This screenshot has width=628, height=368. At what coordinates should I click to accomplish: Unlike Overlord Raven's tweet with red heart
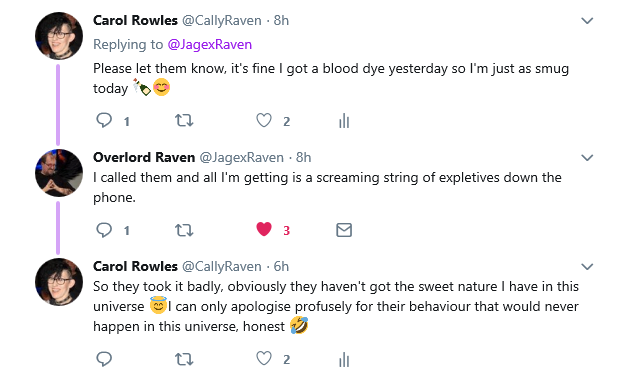click(264, 229)
